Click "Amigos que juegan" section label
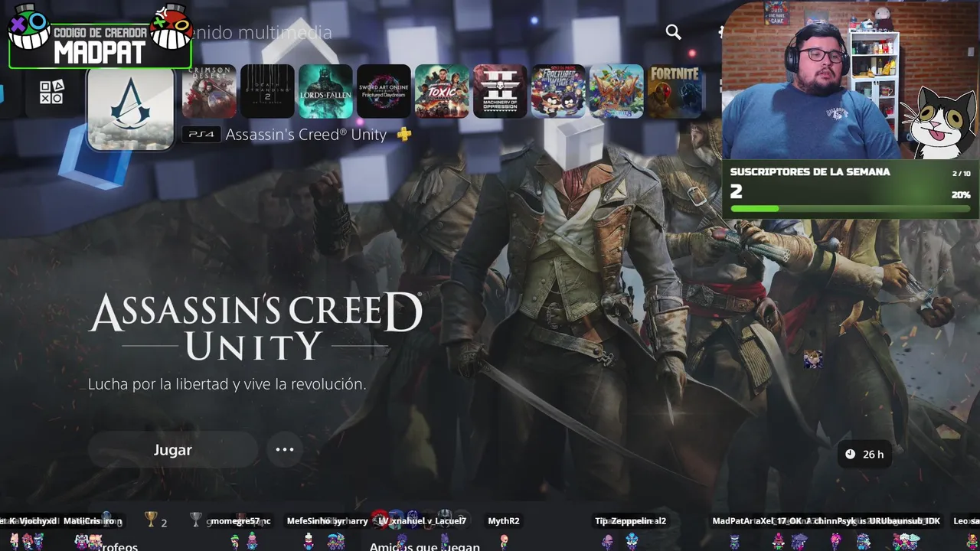The height and width of the screenshot is (551, 980). [x=425, y=546]
